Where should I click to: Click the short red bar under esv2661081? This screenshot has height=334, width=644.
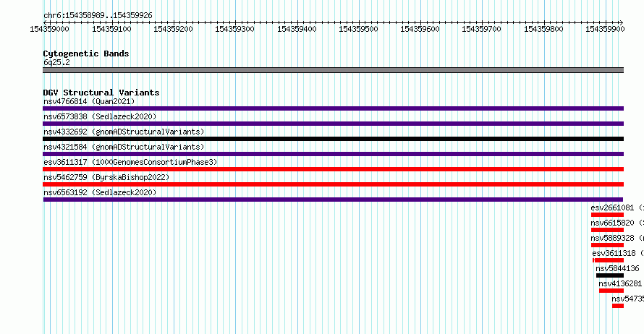click(607, 215)
